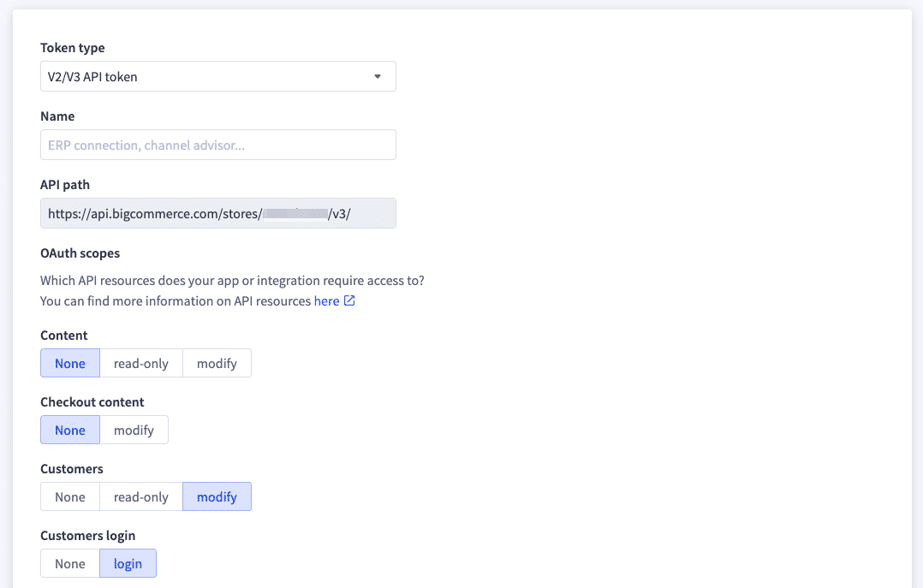Set Customers scope to None
This screenshot has height=588, width=923.
pos(69,496)
